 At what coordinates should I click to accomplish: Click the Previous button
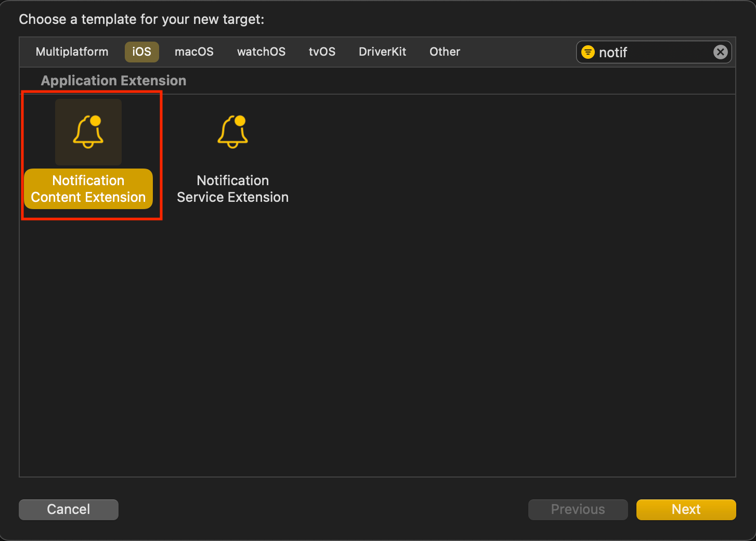578,509
